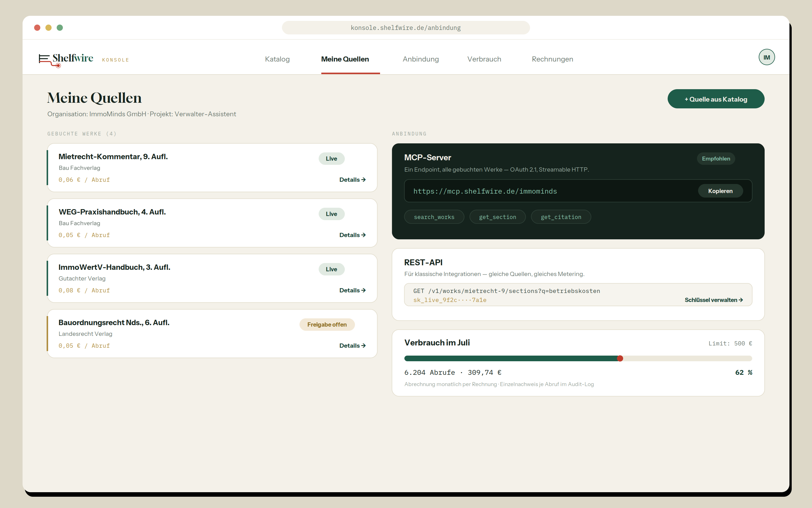Click the KONSOLE label beside the logo
812x508 pixels.
pos(115,60)
